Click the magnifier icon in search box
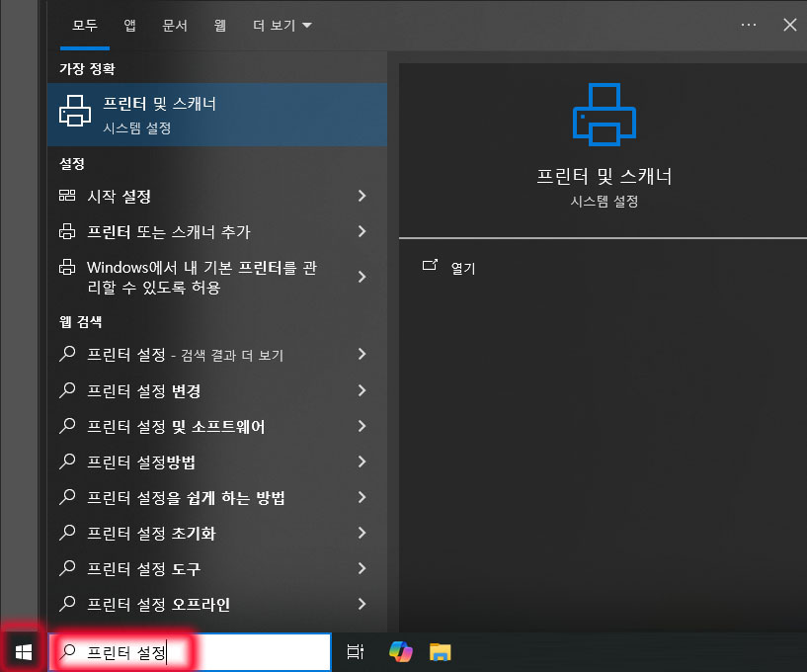The width and height of the screenshot is (807, 672). pyautogui.click(x=67, y=652)
